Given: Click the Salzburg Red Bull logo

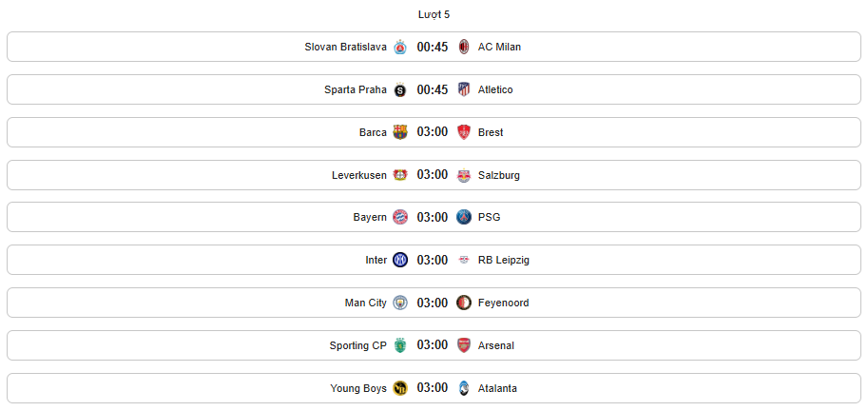Looking at the screenshot, I should click(x=464, y=176).
